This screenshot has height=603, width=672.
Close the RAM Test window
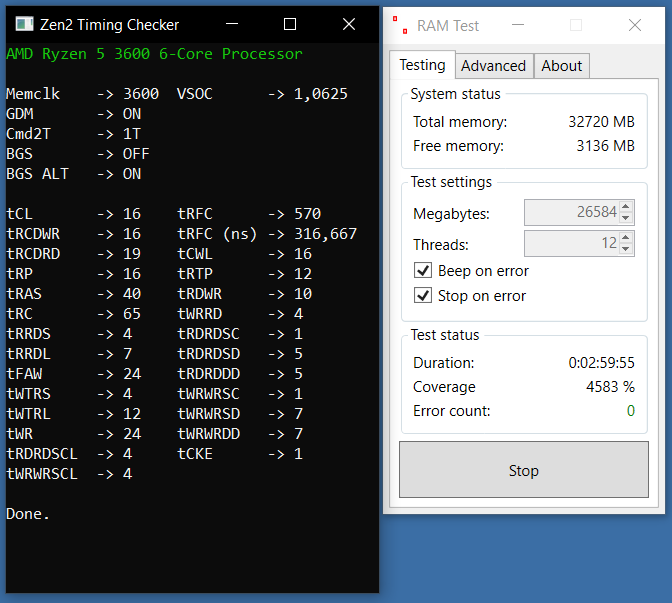tap(635, 25)
